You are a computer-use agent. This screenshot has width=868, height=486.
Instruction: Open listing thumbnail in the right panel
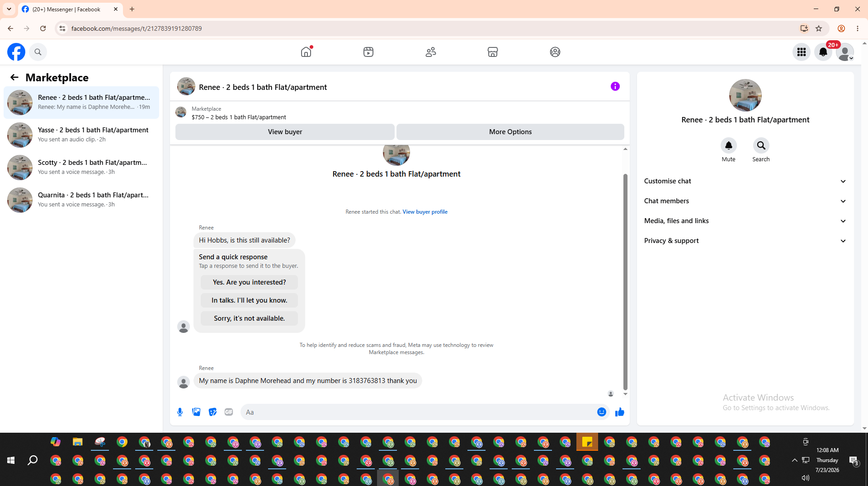pos(745,95)
